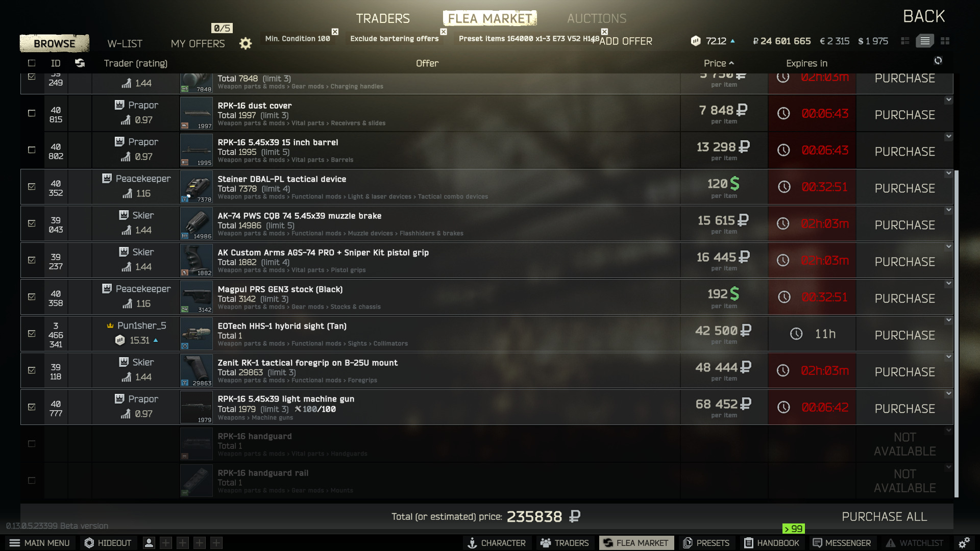Purchase the Zenit RK-1 tactical foregrip
980x551 pixels.
click(x=904, y=372)
